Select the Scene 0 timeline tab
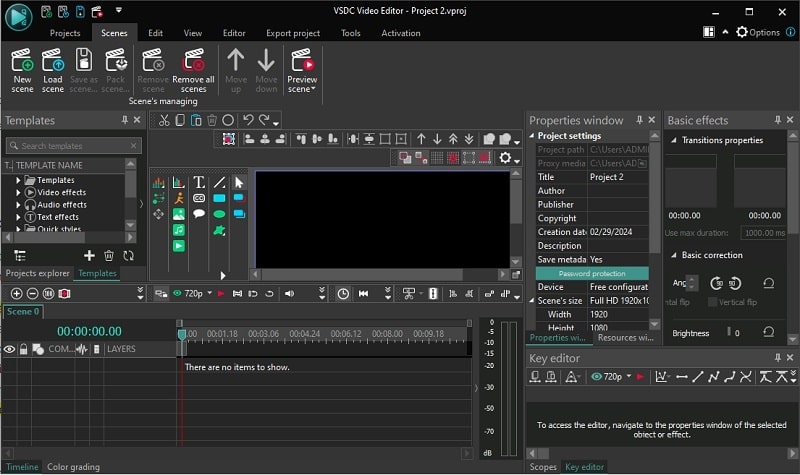The height and width of the screenshot is (475, 800). 23,311
